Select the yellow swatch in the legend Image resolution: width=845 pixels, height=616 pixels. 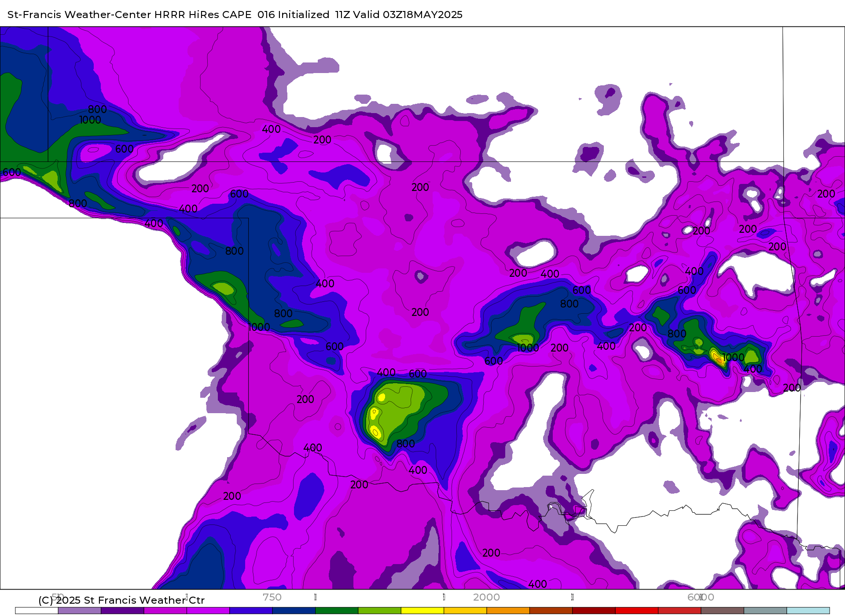click(x=422, y=611)
